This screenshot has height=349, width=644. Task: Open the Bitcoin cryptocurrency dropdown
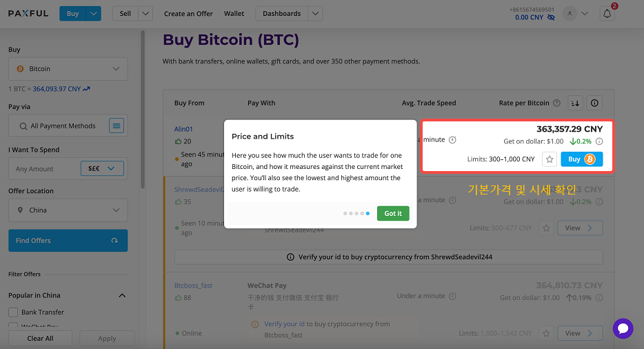pyautogui.click(x=68, y=69)
